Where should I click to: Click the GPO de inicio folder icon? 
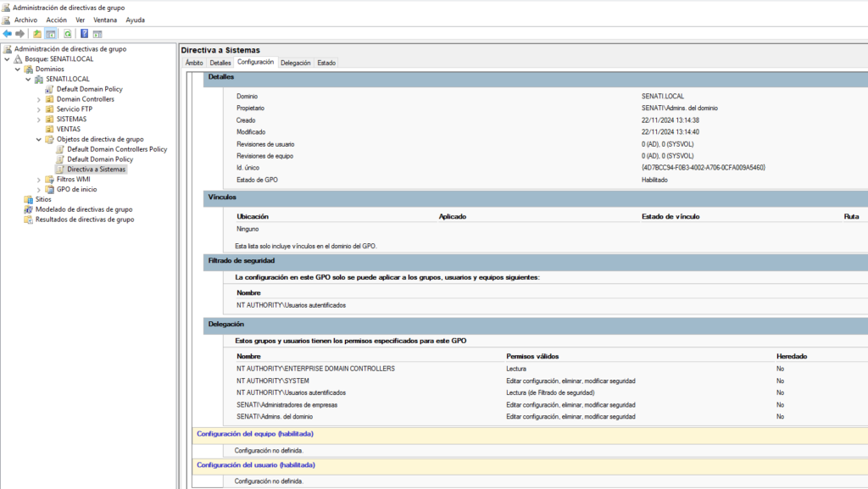49,189
